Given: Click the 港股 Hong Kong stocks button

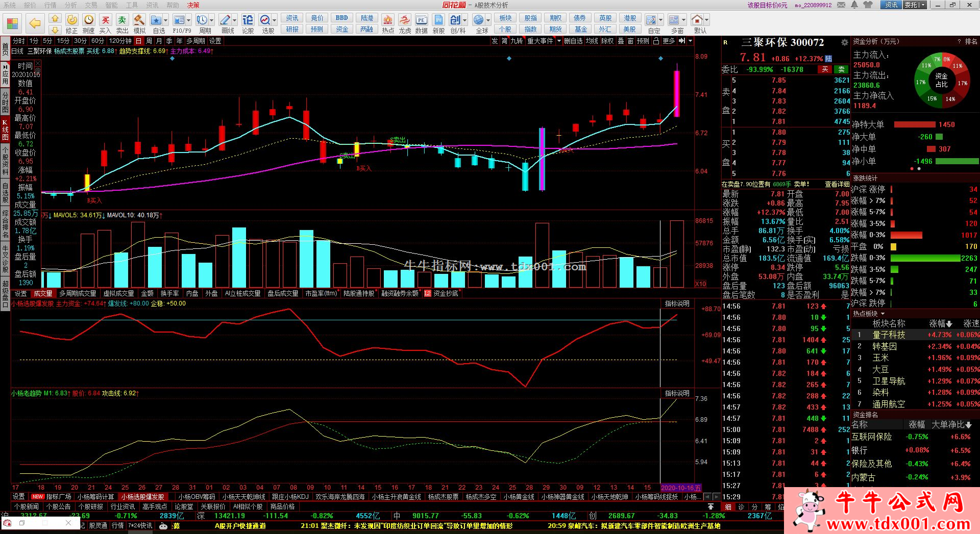Looking at the screenshot, I should tap(630, 18).
